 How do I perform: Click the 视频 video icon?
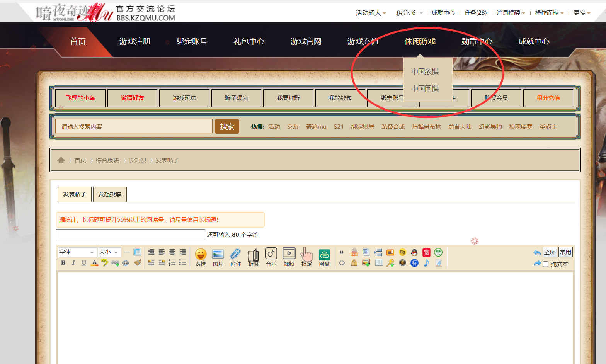289,257
